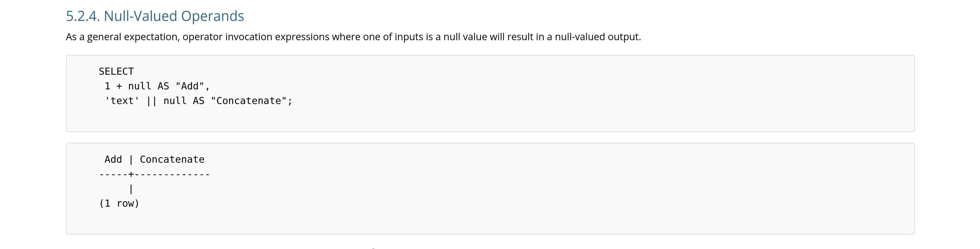The width and height of the screenshot is (980, 249).
Task: Click the plus operator in the SQL query
Action: point(119,86)
